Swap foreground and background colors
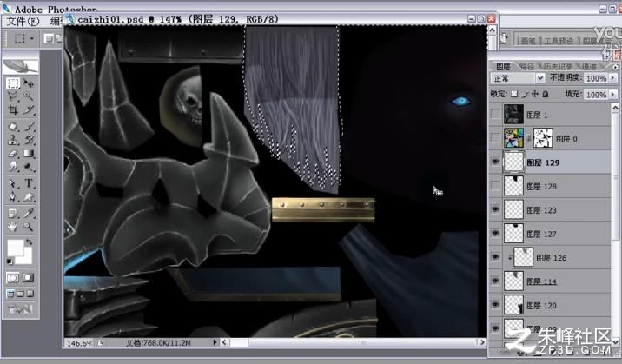 coord(29,242)
